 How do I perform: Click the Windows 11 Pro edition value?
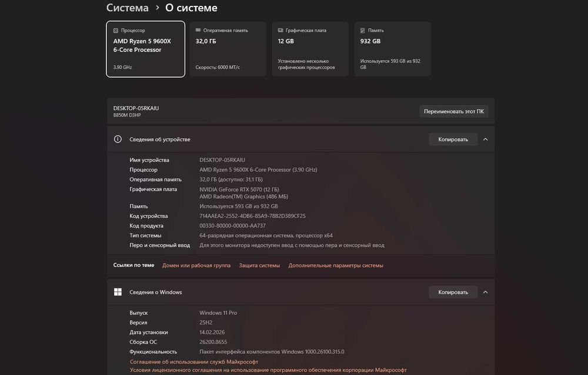218,313
